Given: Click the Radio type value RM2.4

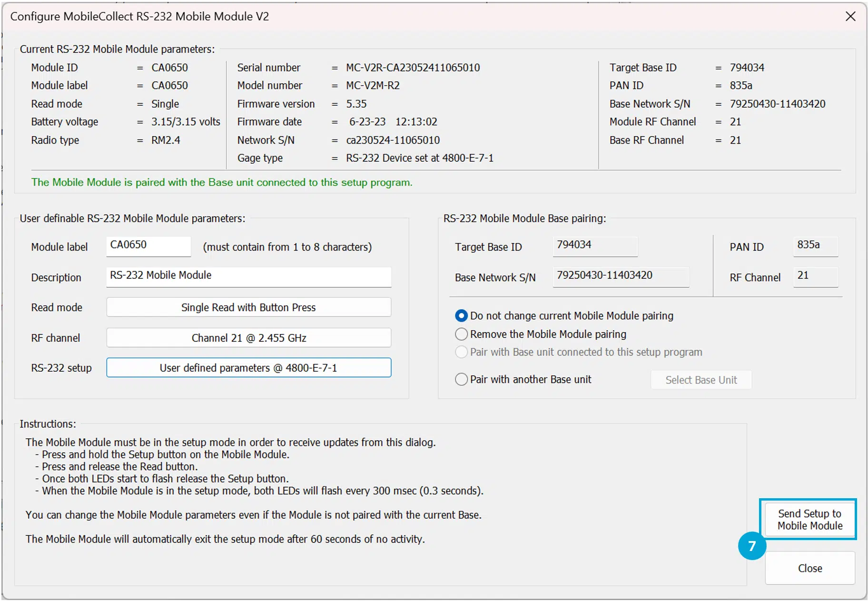Looking at the screenshot, I should (x=166, y=140).
